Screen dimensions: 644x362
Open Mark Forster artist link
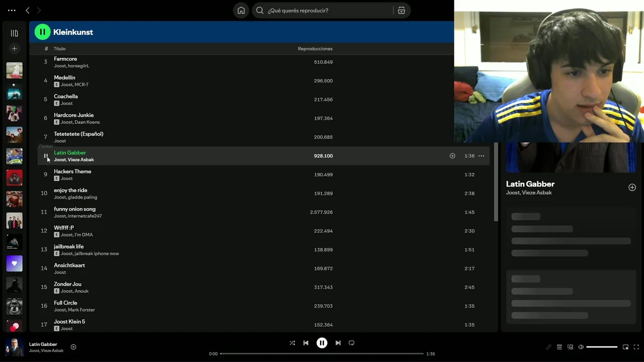tap(82, 310)
